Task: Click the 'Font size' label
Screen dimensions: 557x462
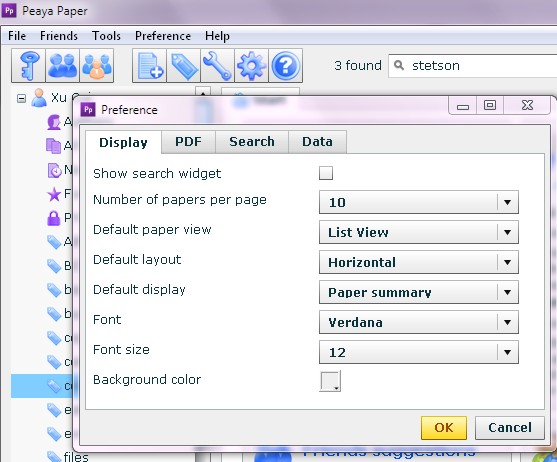Action: point(121,350)
